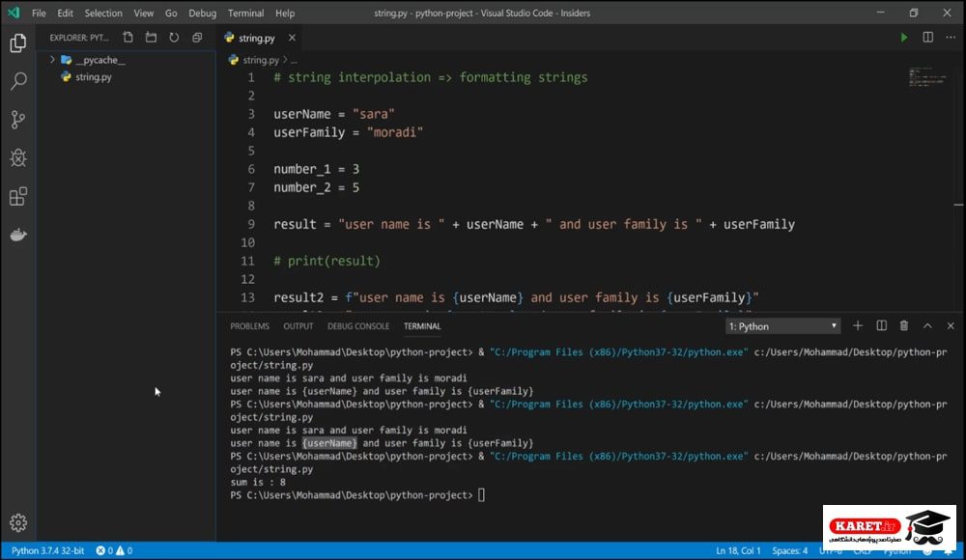Image resolution: width=966 pixels, height=560 pixels.
Task: Switch to the PROBLEMS panel tab
Action: point(249,326)
